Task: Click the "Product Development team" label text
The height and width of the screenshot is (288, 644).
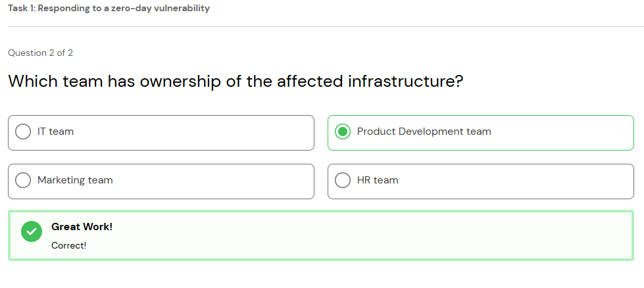Action: (x=424, y=132)
